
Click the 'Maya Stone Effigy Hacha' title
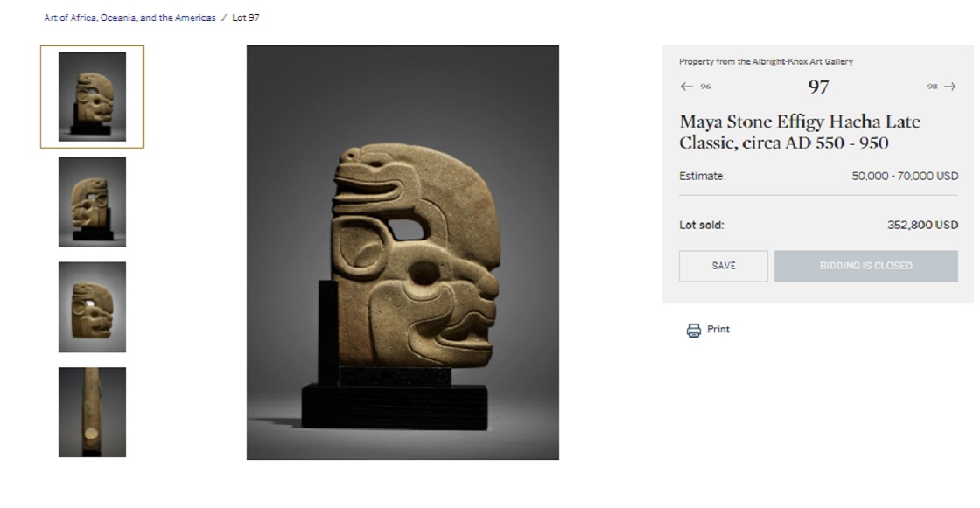(799, 132)
